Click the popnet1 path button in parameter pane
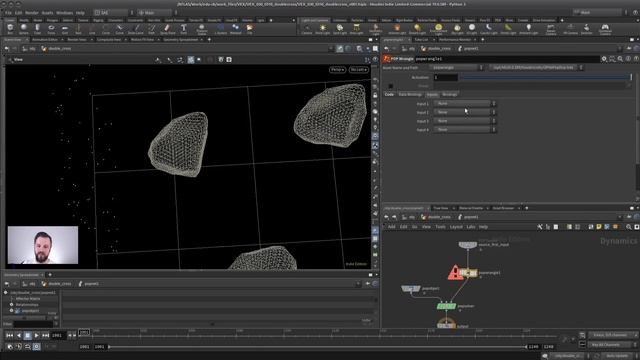The image size is (640, 360). click(468, 48)
